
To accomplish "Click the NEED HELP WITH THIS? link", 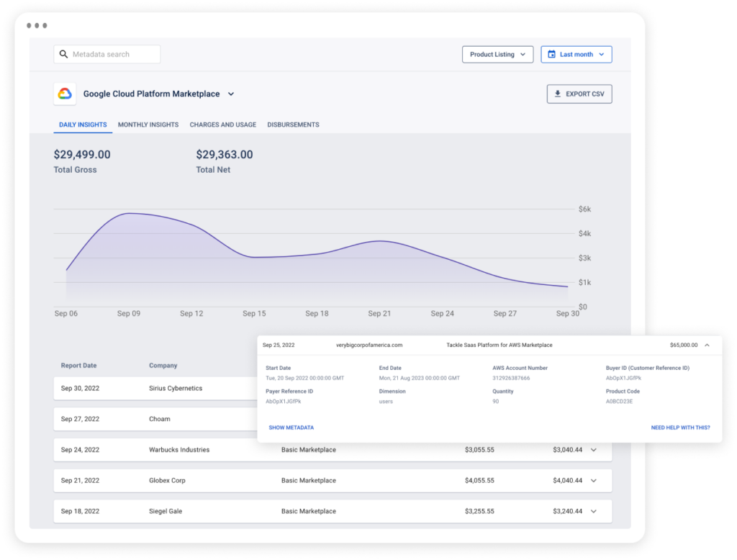I will [x=680, y=428].
